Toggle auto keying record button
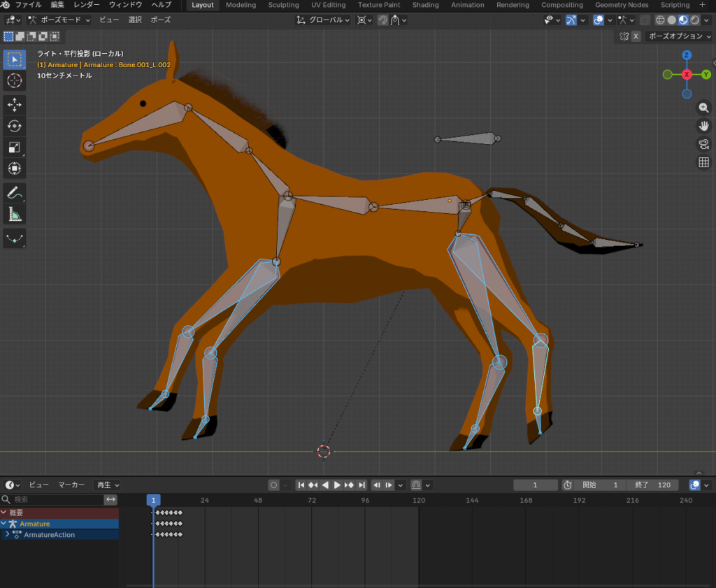This screenshot has width=716, height=588. [274, 485]
